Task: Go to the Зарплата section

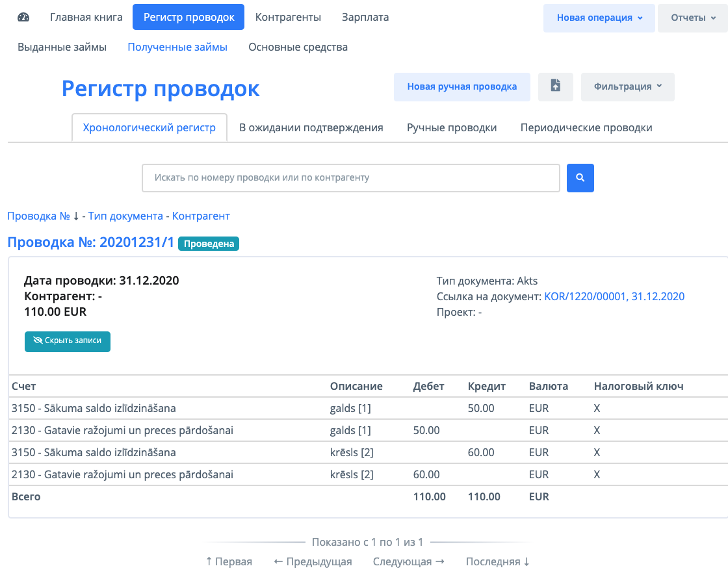Action: [x=365, y=17]
